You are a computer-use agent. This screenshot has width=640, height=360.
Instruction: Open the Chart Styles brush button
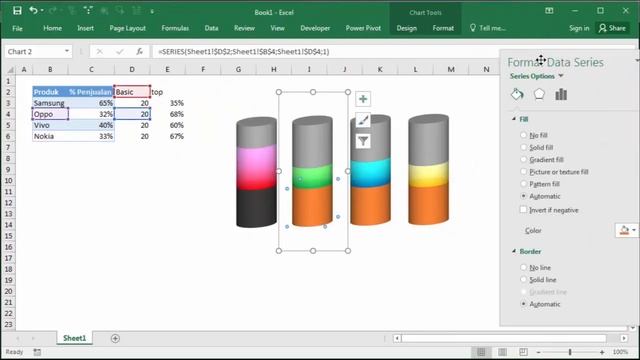[363, 120]
